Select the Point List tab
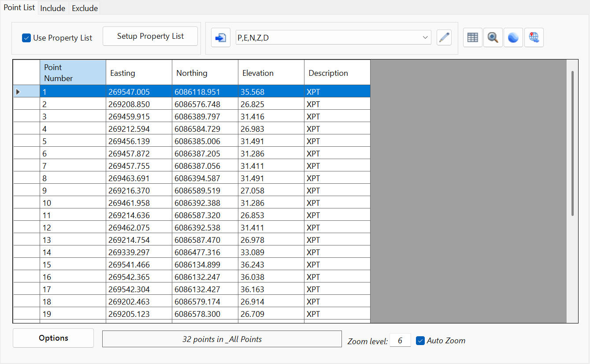Image resolution: width=590 pixels, height=364 pixels. [19, 8]
